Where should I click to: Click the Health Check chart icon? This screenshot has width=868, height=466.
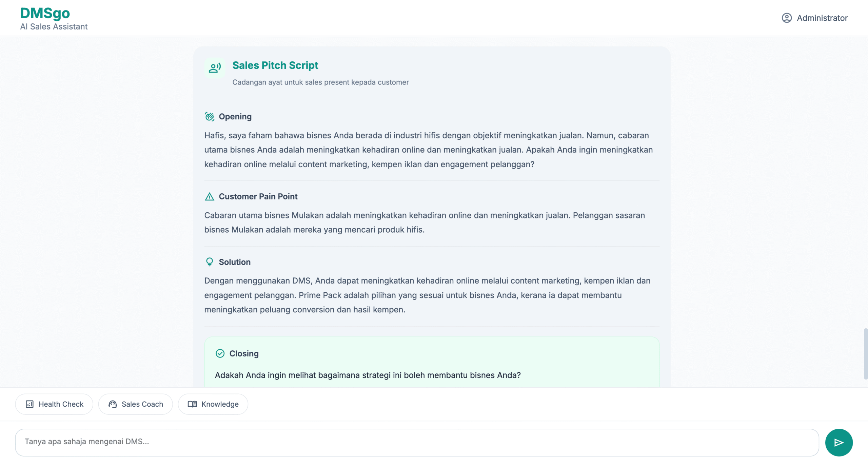30,404
